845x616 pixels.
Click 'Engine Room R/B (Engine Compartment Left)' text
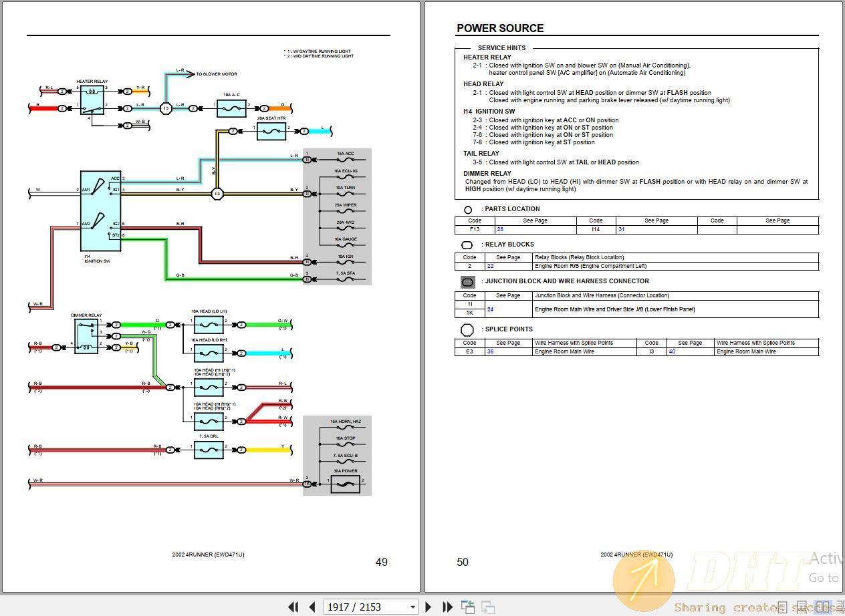coord(590,266)
